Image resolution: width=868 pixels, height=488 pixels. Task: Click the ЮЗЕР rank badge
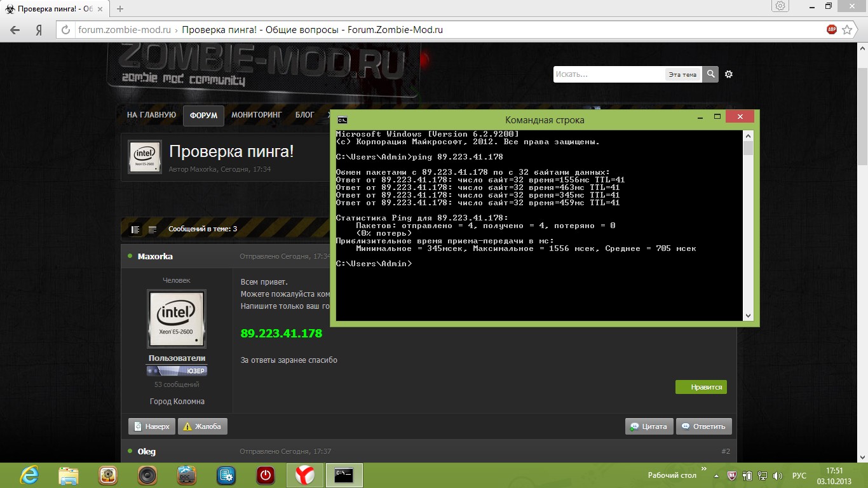tap(177, 370)
